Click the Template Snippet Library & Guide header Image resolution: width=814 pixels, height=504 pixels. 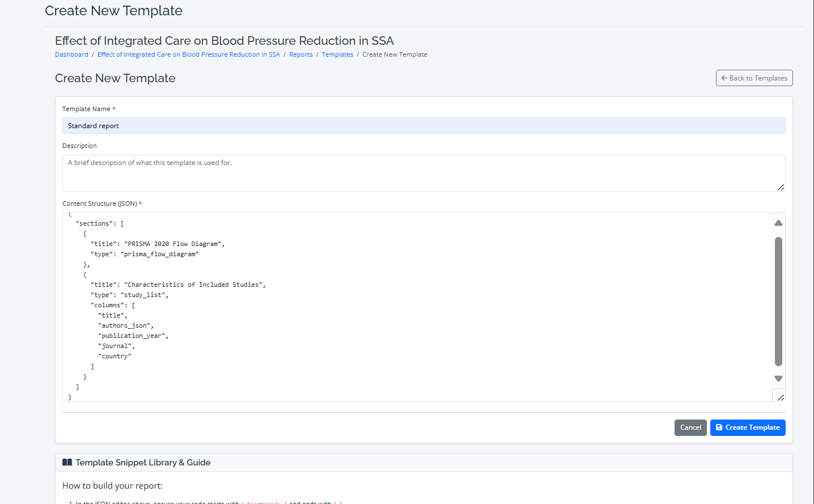[143, 463]
